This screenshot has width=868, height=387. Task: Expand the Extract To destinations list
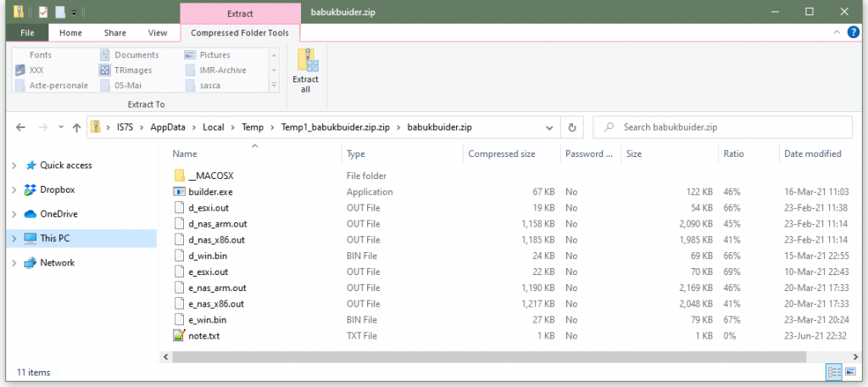pos(274,86)
